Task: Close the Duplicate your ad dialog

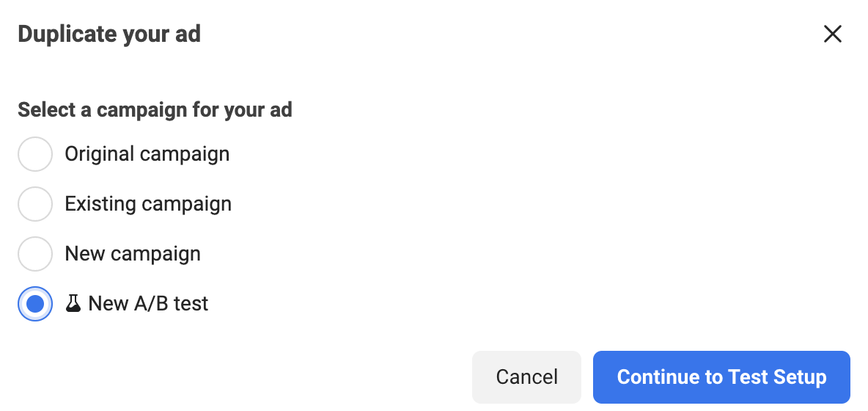Action: click(x=832, y=34)
